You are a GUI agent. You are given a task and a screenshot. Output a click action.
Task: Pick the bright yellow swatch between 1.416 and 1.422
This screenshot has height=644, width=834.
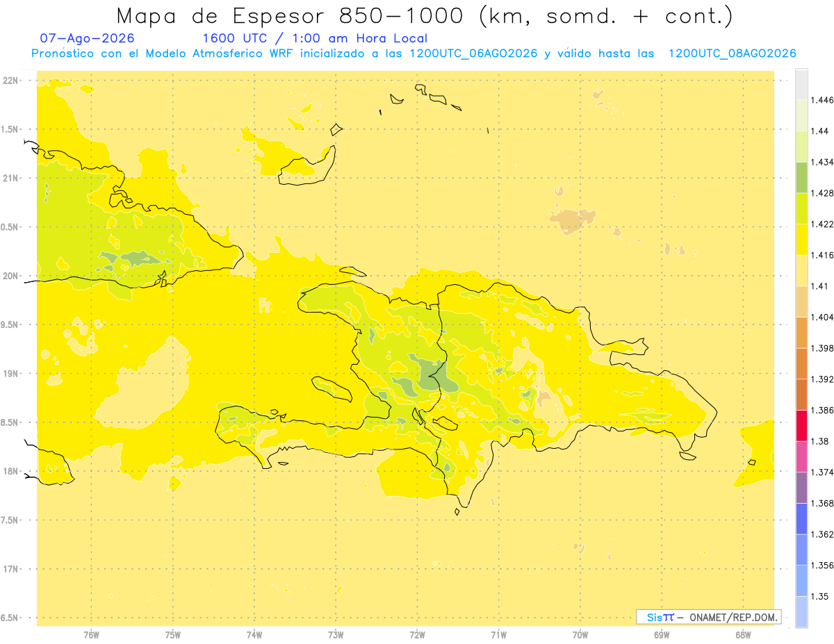click(x=801, y=240)
